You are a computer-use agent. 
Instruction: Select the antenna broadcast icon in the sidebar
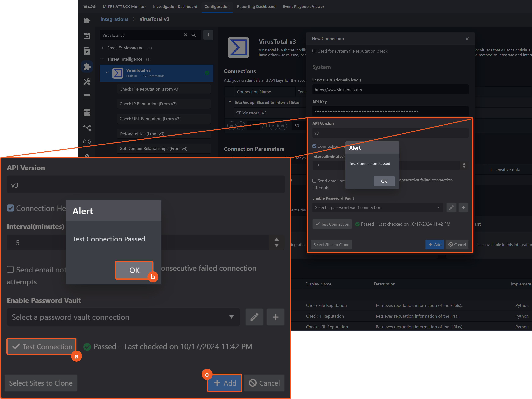coord(87,142)
